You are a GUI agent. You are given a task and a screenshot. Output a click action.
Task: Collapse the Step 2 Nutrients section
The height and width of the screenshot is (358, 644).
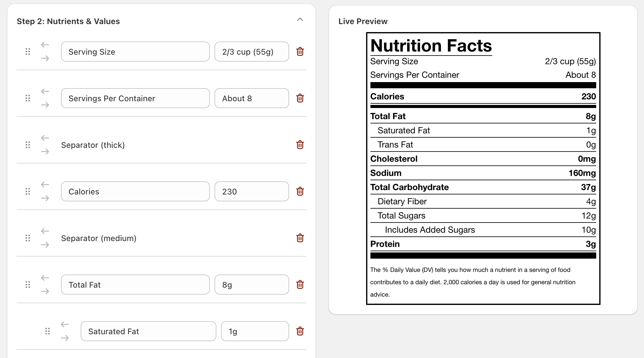point(299,20)
